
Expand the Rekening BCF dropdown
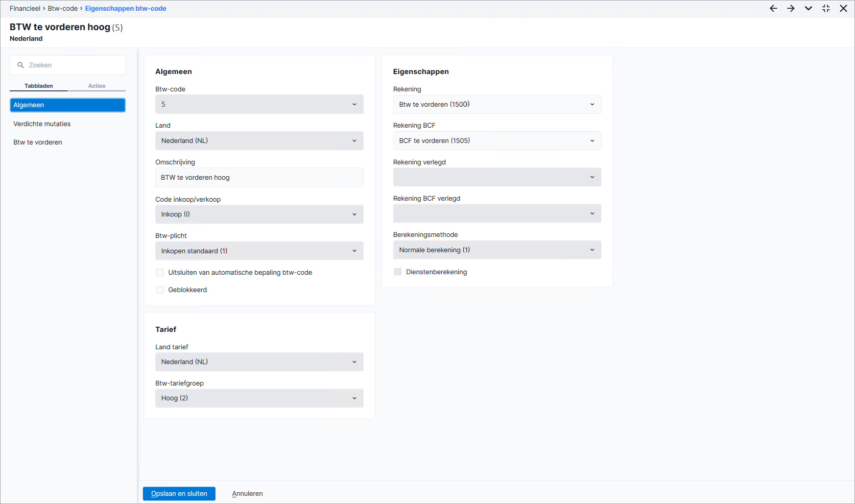tap(497, 141)
